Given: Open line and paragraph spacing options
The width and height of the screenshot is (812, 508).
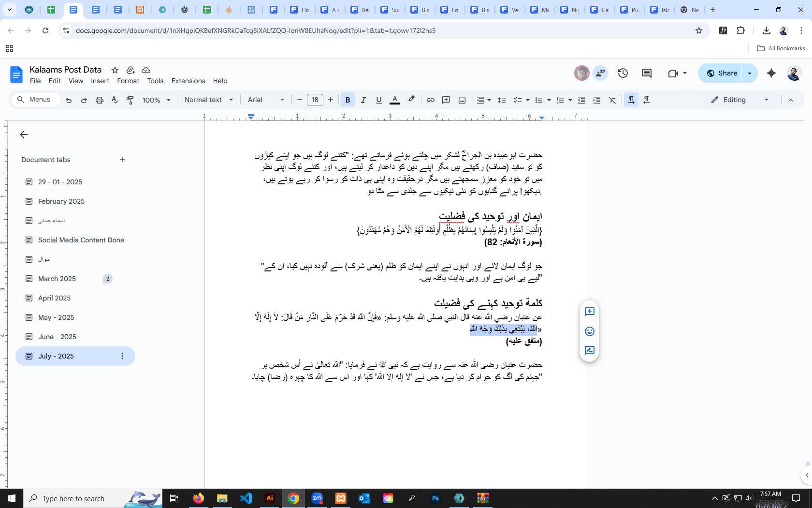Looking at the screenshot, I should 502,100.
